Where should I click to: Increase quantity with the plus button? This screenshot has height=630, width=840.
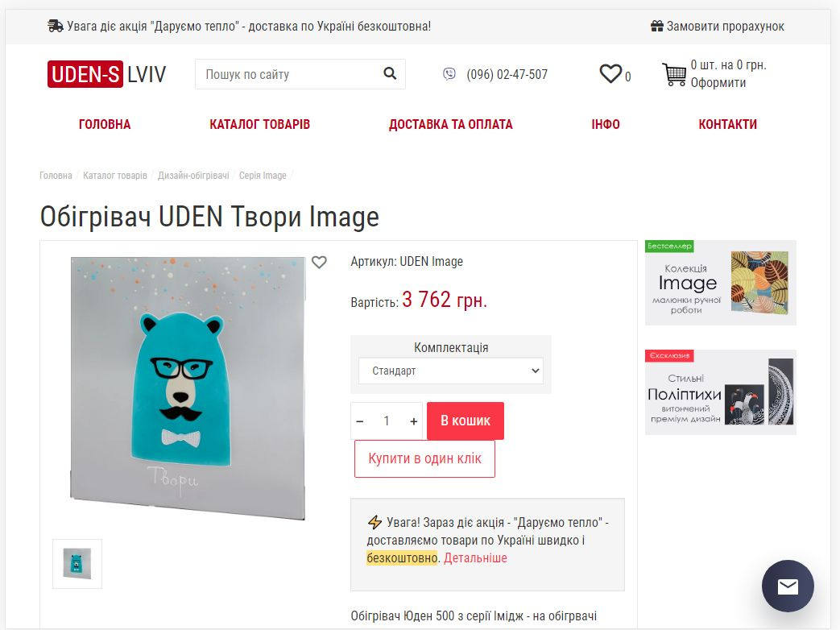[414, 421]
